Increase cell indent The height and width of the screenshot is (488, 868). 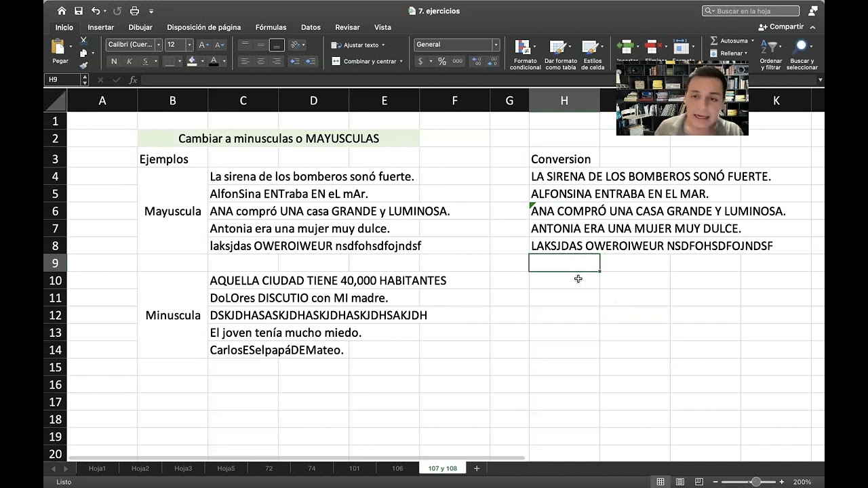[311, 61]
